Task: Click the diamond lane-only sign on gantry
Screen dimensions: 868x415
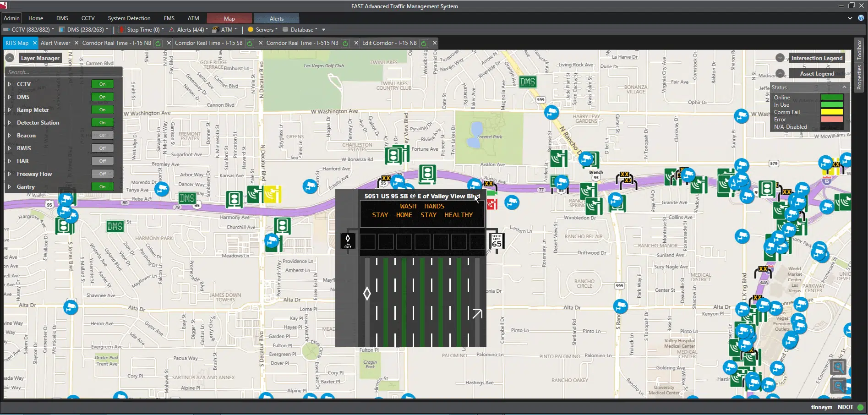Action: click(348, 241)
